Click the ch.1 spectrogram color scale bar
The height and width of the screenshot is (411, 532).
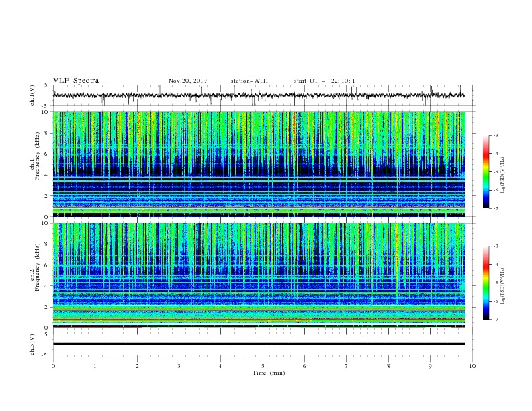click(x=486, y=172)
